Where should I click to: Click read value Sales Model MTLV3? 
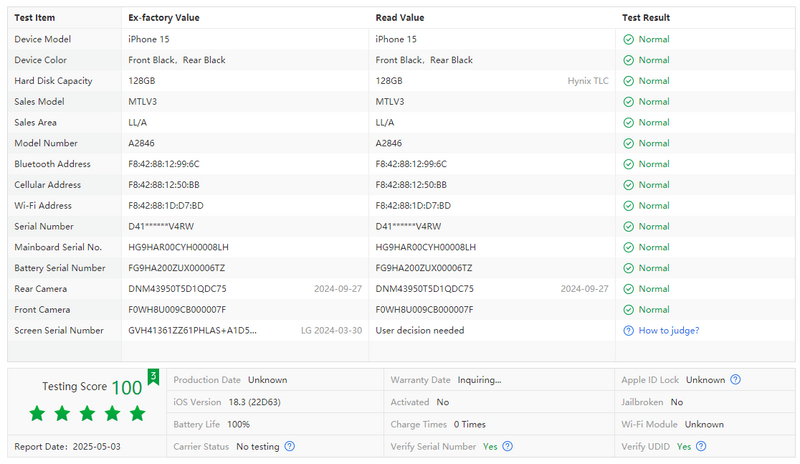(390, 102)
